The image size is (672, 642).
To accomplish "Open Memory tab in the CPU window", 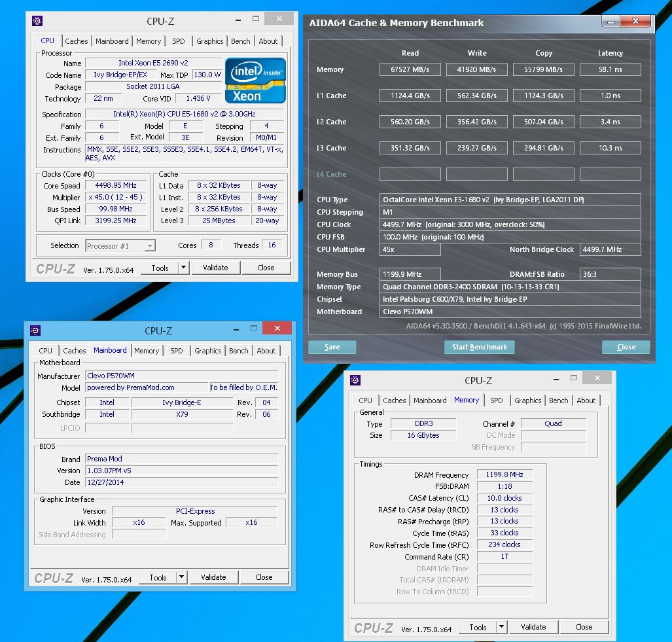I will 149,41.
